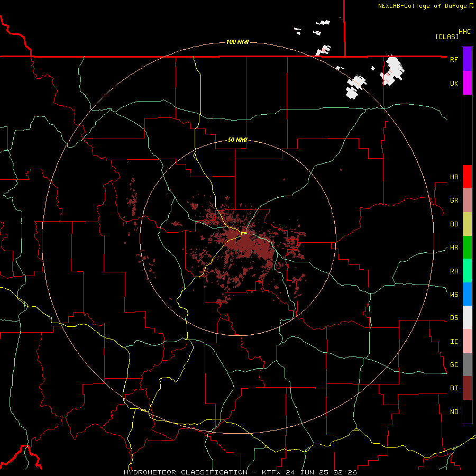
Task: Click the '[CLAS]' legend header
Action: pos(447,36)
